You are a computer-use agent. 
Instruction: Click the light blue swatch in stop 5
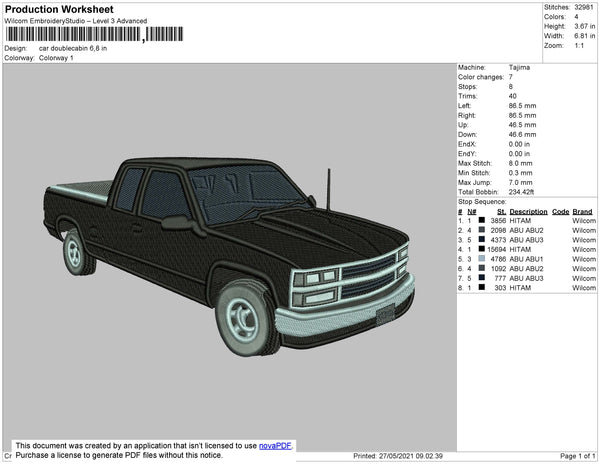click(482, 259)
